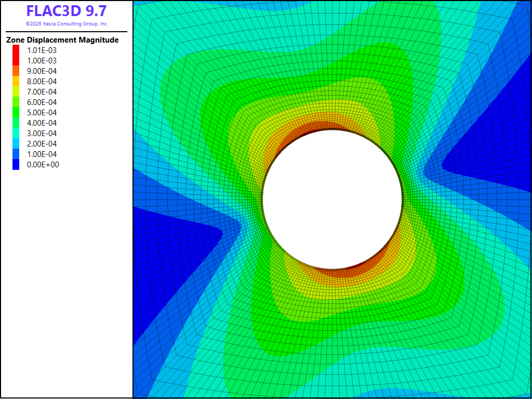
Task: Click the 1.01E-03 maximum value label
Action: pyautogui.click(x=42, y=50)
